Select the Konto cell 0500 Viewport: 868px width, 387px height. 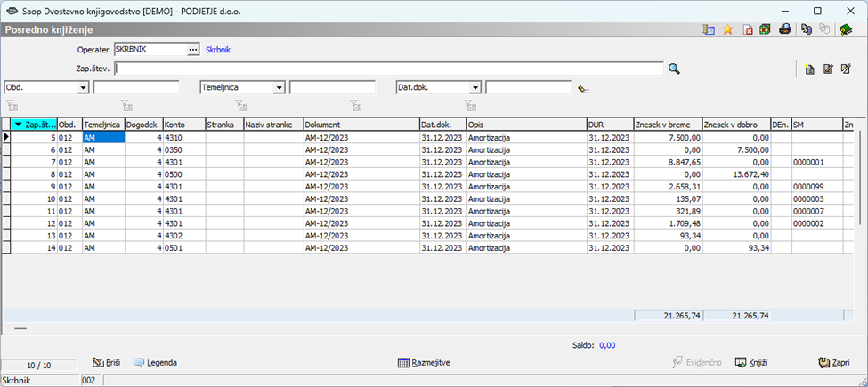(x=184, y=174)
